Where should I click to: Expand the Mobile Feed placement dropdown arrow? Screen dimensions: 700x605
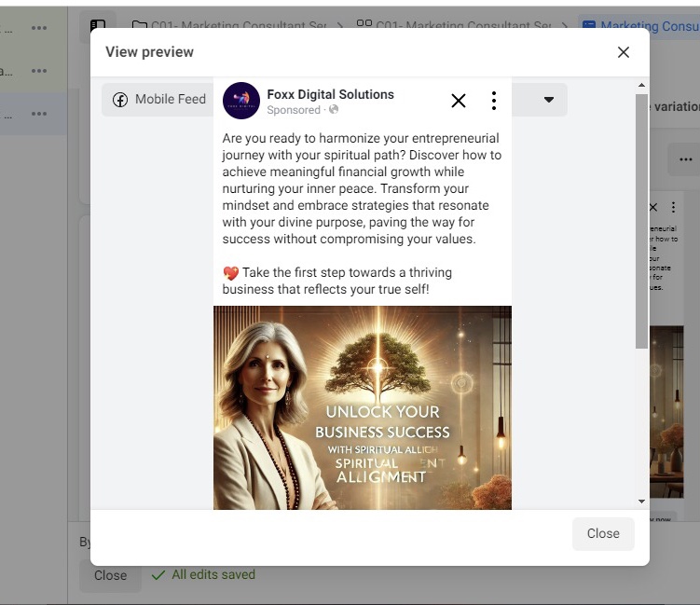549,100
